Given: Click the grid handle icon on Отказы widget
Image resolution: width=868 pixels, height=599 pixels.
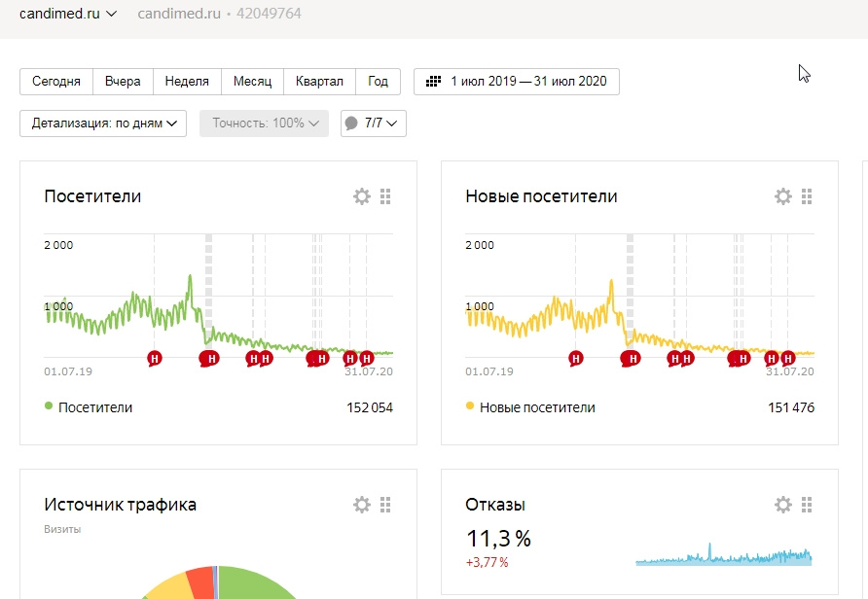Looking at the screenshot, I should pyautogui.click(x=807, y=505).
